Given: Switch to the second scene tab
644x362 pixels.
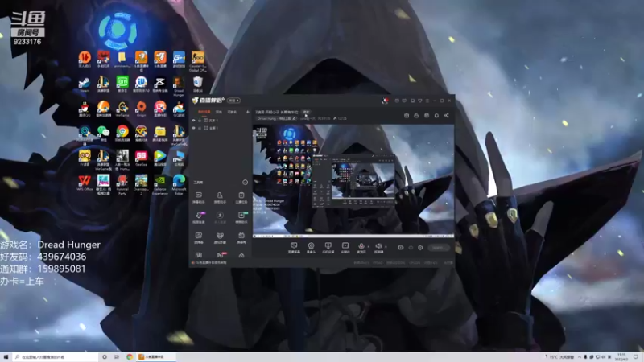Looking at the screenshot, I should (x=219, y=112).
